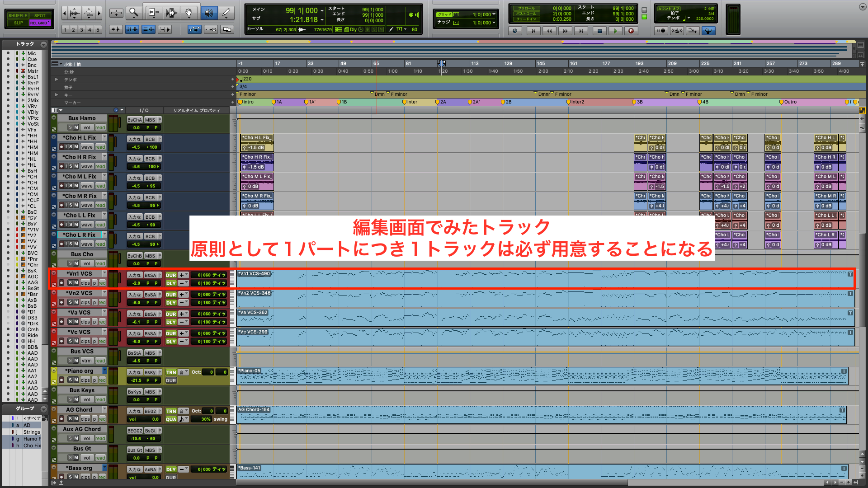Image resolution: width=868 pixels, height=488 pixels.
Task: Click the Zoom Toggle arrows icon
Action: (116, 13)
